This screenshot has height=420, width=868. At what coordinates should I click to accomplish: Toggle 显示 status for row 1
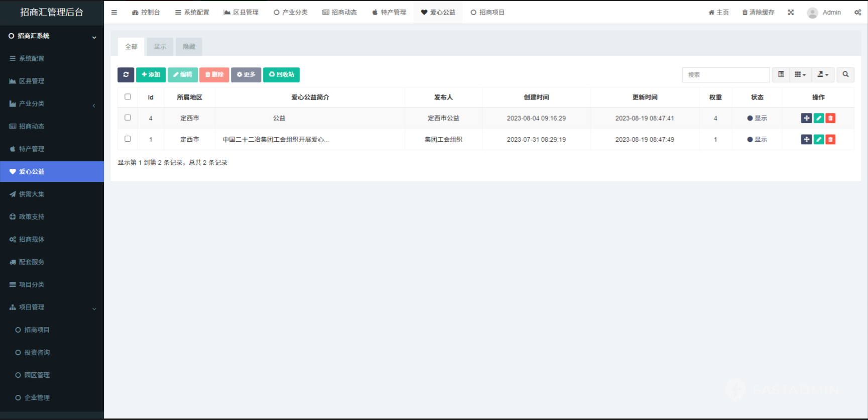click(757, 139)
